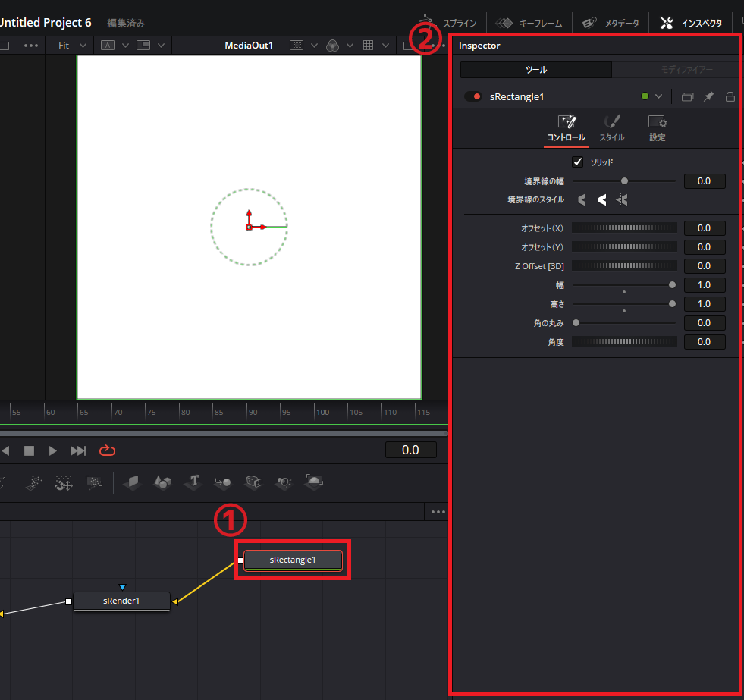The width and height of the screenshot is (744, 700).
Task: Expand the A buffer dropdown arrow
Action: click(125, 46)
